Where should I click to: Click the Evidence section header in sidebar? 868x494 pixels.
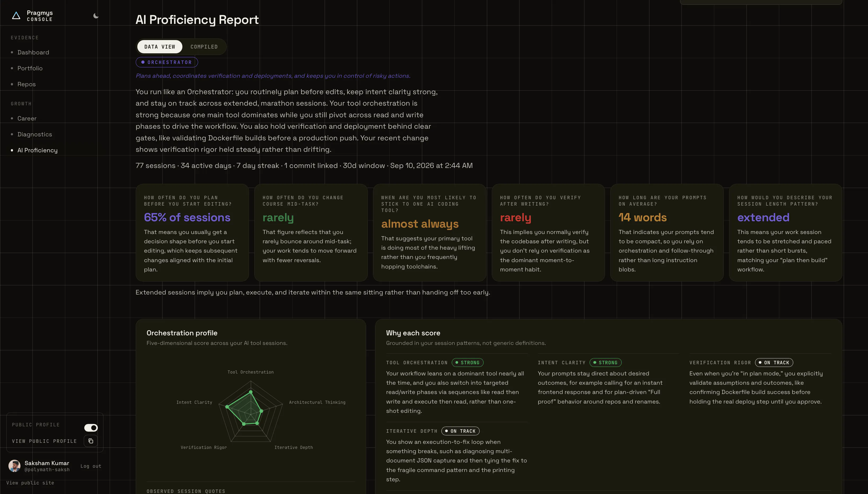(25, 38)
